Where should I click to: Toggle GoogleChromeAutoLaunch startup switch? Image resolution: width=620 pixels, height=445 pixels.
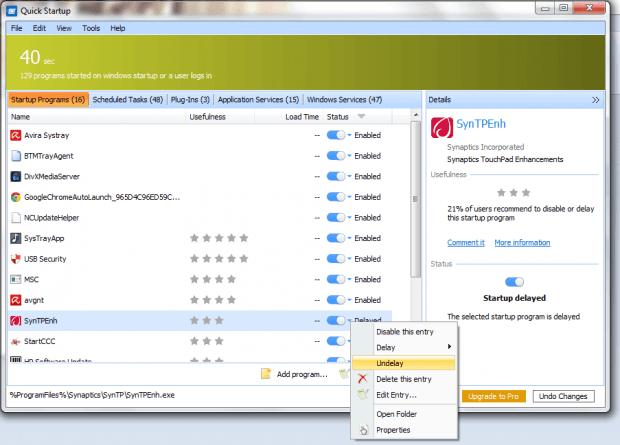point(336,197)
